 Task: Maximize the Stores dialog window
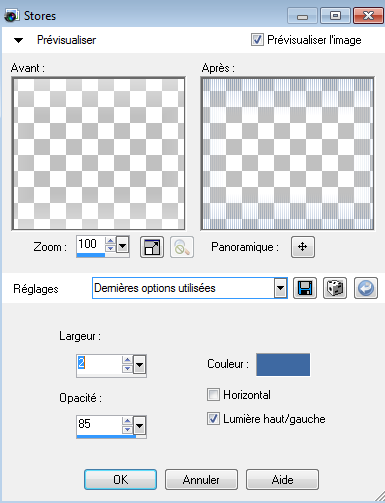tap(335, 16)
